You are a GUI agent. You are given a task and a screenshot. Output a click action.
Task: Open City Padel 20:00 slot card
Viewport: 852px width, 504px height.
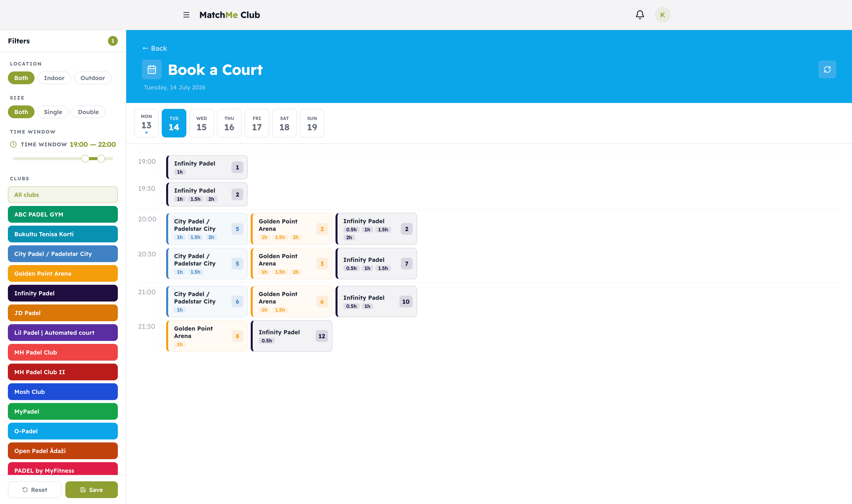pyautogui.click(x=207, y=229)
